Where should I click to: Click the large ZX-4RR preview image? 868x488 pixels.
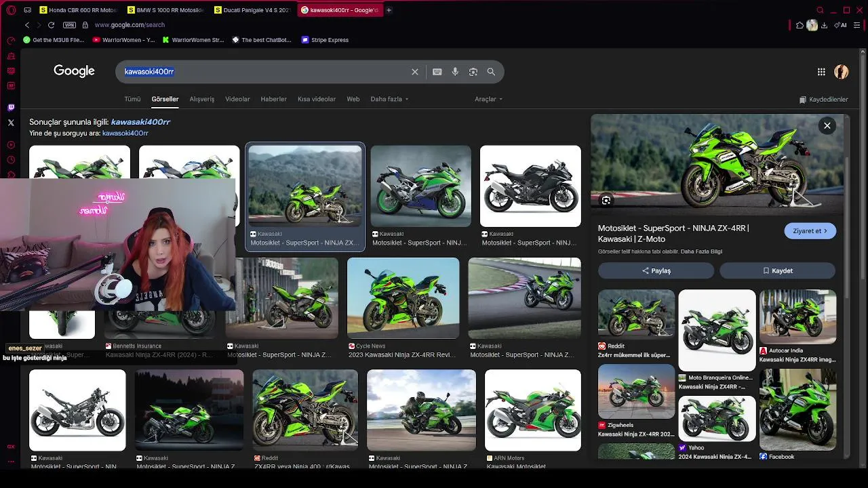[x=717, y=165]
